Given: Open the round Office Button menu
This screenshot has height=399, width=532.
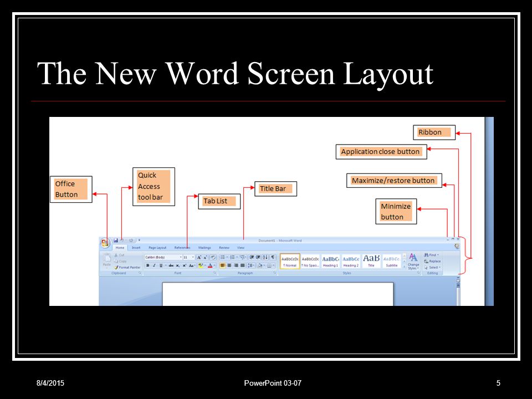Looking at the screenshot, I should tap(105, 243).
